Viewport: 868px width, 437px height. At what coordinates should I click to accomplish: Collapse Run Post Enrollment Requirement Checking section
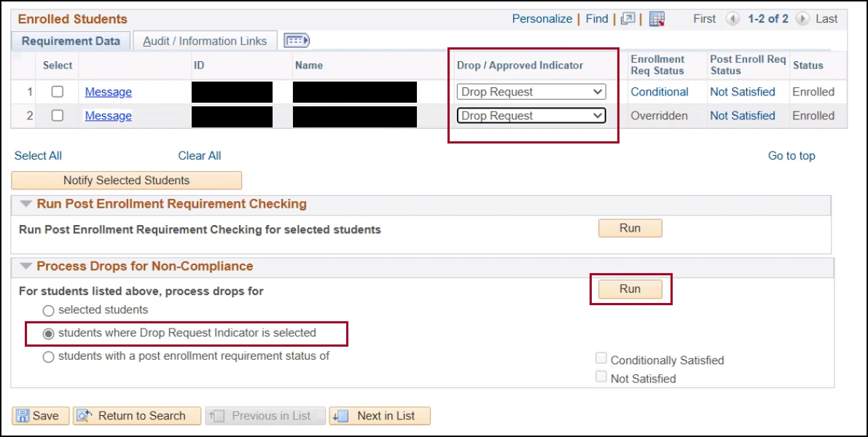tap(26, 203)
